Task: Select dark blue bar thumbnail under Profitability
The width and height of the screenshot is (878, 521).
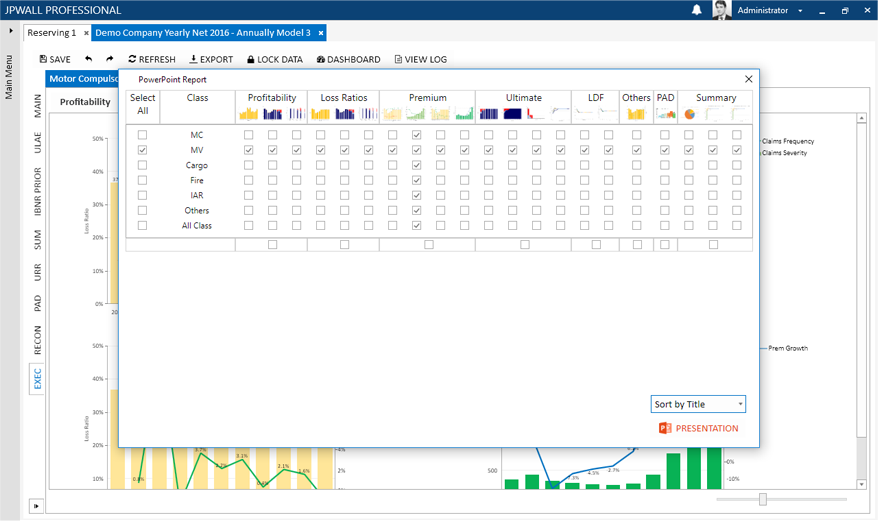Action: click(272, 114)
